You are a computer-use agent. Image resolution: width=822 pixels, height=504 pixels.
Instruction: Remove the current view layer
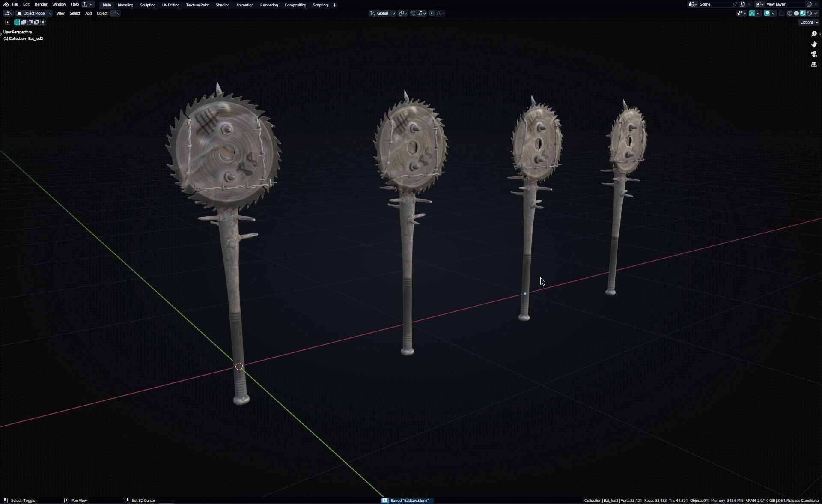[x=816, y=4]
